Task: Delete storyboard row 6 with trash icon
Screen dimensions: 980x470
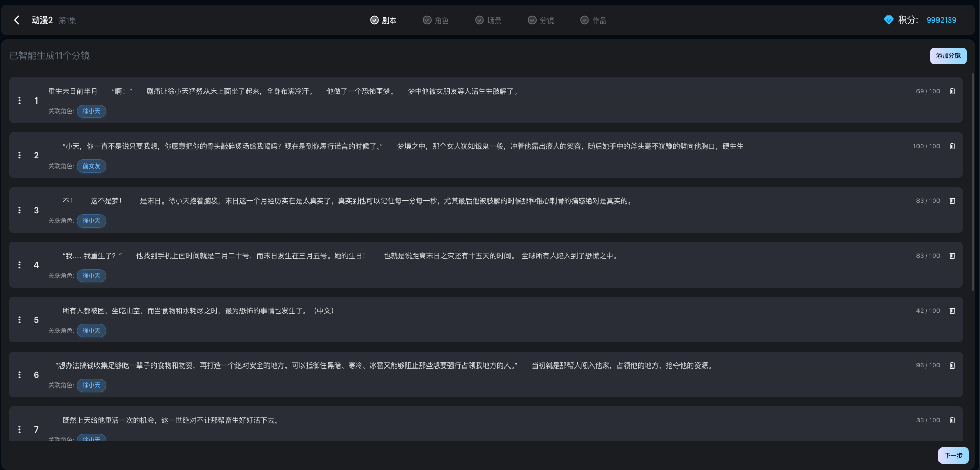Action: [x=952, y=365]
